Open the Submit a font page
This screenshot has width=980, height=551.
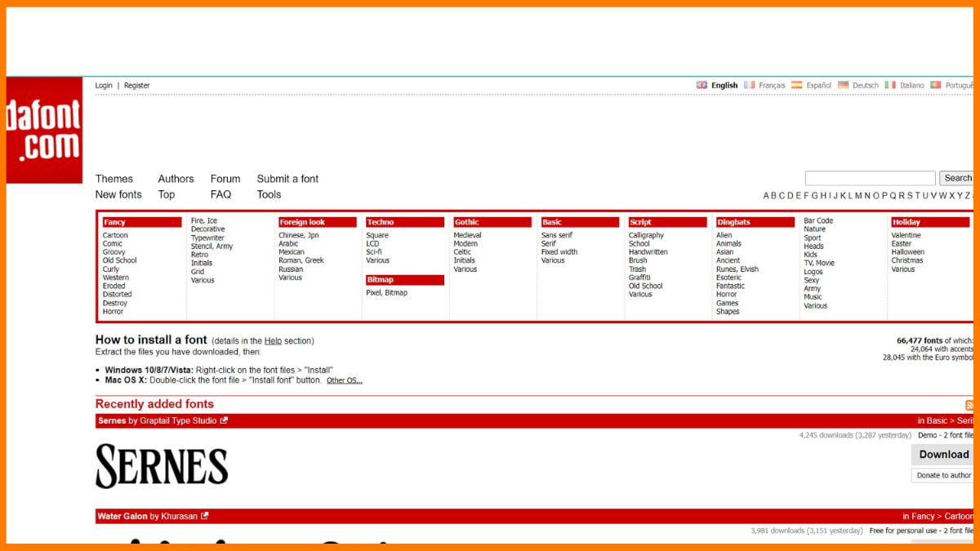click(x=287, y=179)
